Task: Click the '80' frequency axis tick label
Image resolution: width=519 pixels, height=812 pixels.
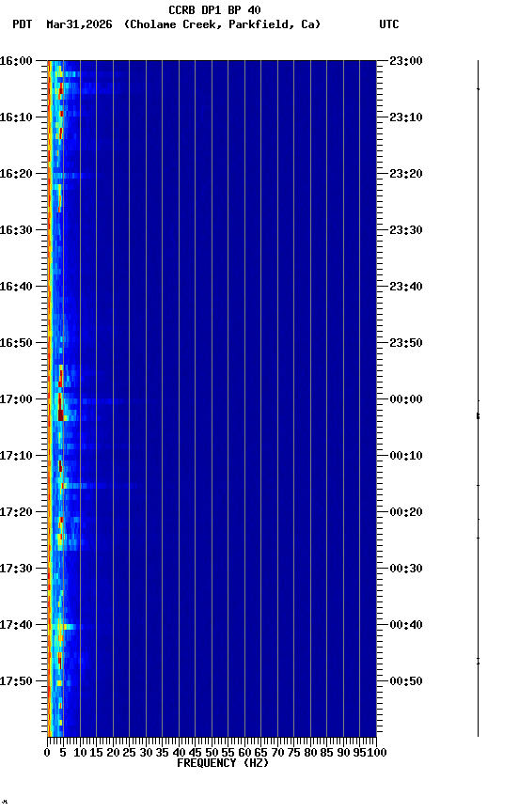Action: click(310, 754)
